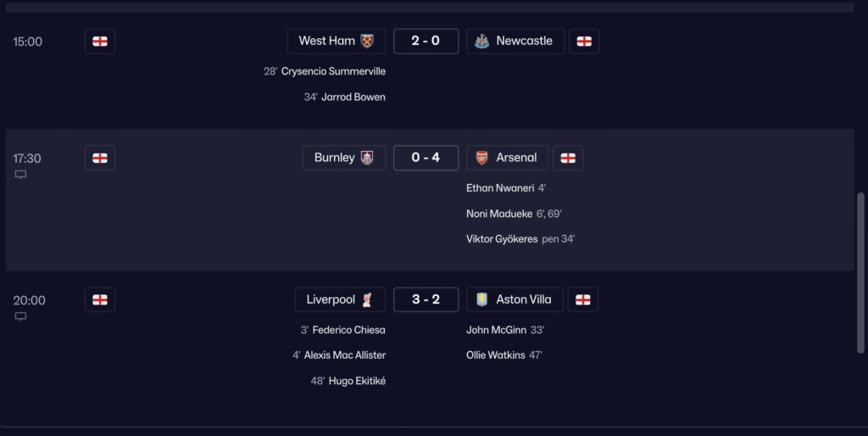The width and height of the screenshot is (868, 436).
Task: Click the TV broadcast icon under 20:00
Action: (20, 316)
